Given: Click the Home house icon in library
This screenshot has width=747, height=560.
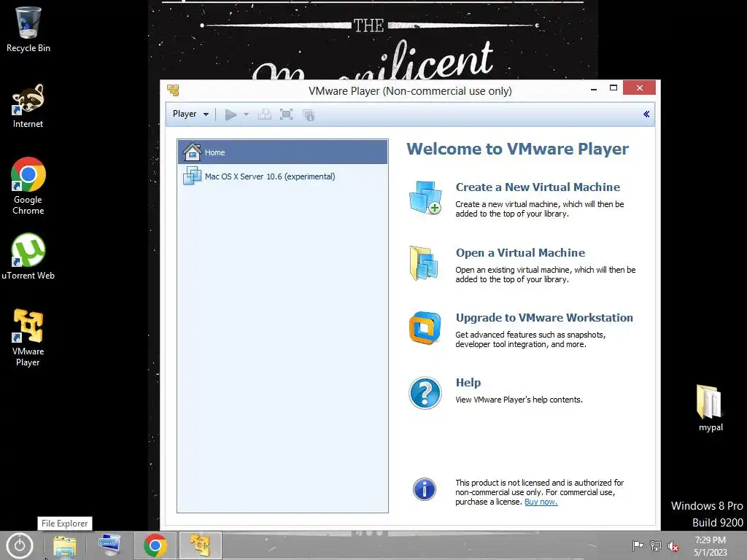Looking at the screenshot, I should pyautogui.click(x=193, y=152).
